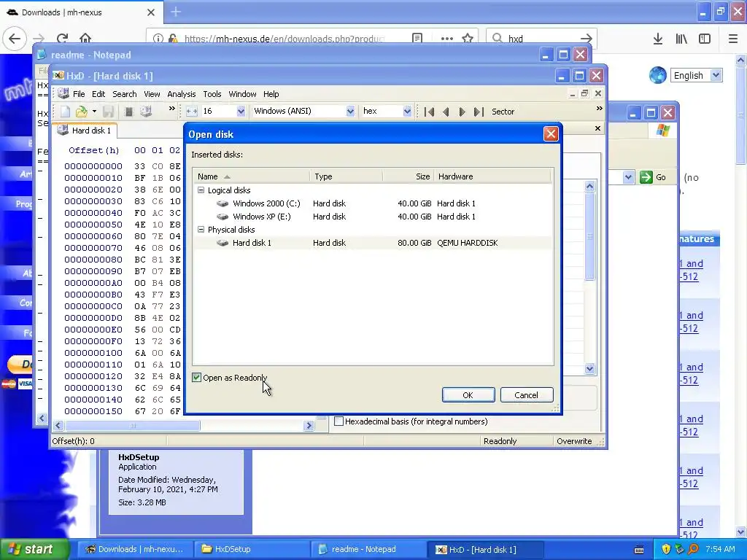Click the New file icon in HxD toolbar
This screenshot has height=560, width=747.
65,112
